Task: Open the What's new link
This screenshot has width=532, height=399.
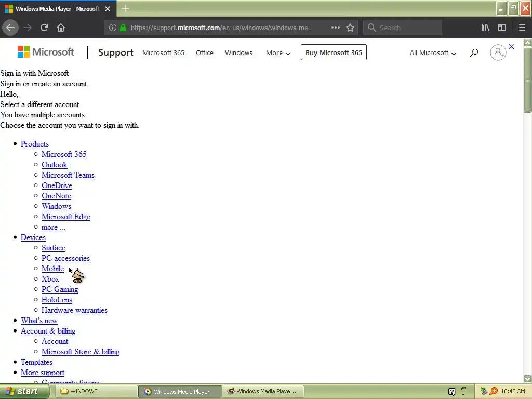Action: 39,321
